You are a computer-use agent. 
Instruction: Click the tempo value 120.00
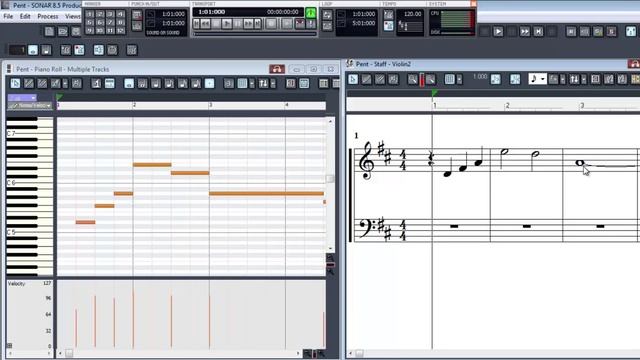click(412, 14)
